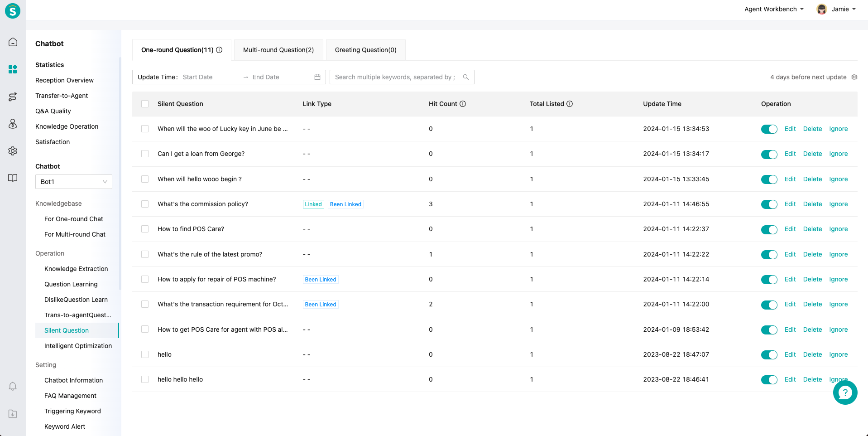This screenshot has width=868, height=436.
Task: Toggle switch for 'How to apply for repair of POS machine?'
Action: click(769, 280)
